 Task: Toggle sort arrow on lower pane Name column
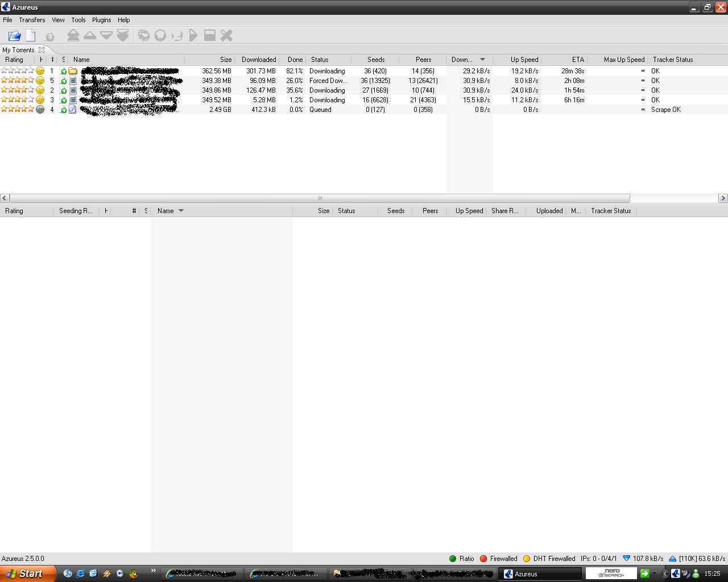point(181,211)
